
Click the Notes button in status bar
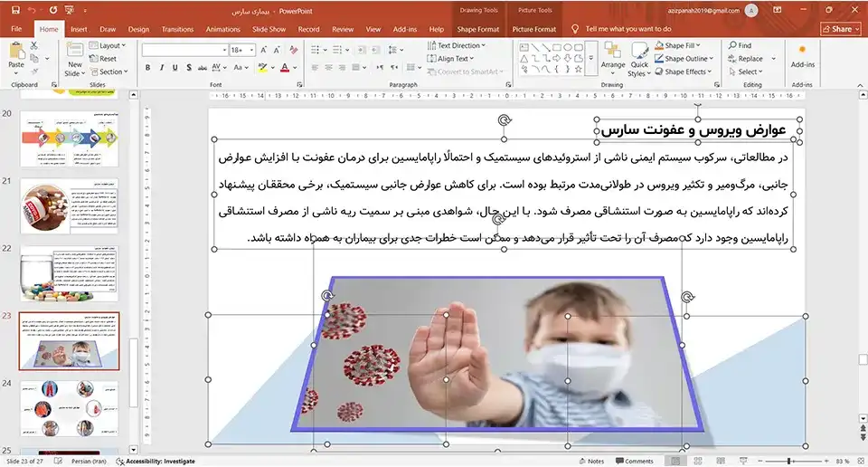(x=591, y=461)
